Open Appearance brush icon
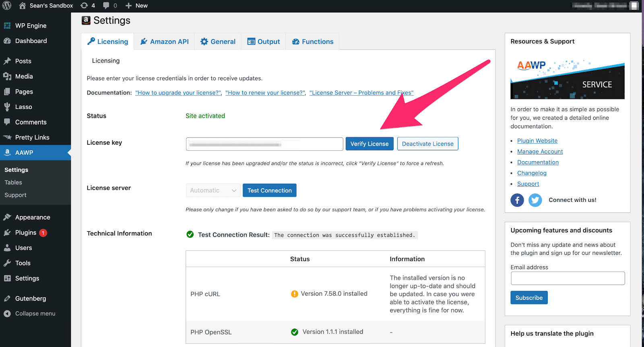 click(x=7, y=218)
